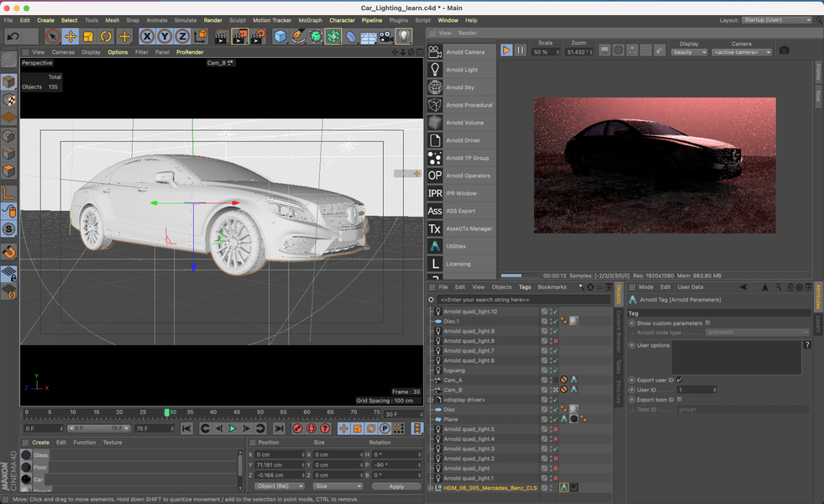The image size is (824, 504).
Task: Toggle the Export user ID checkbox
Action: click(x=680, y=380)
